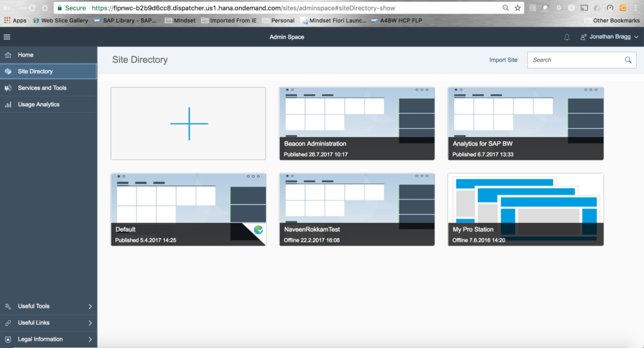
Task: Click the search magnifier icon
Action: pos(628,60)
